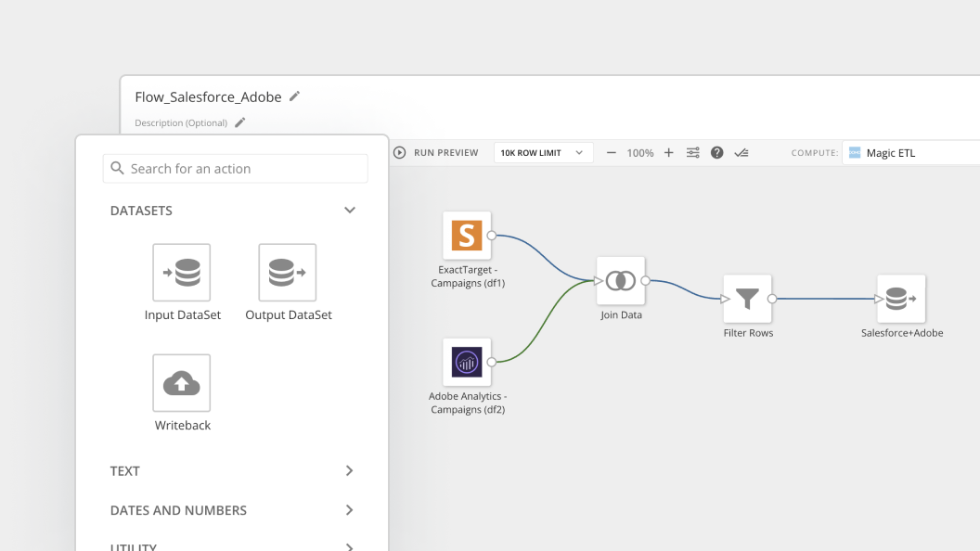
Task: Select the ExactTarget Campaigns node
Action: [467, 236]
